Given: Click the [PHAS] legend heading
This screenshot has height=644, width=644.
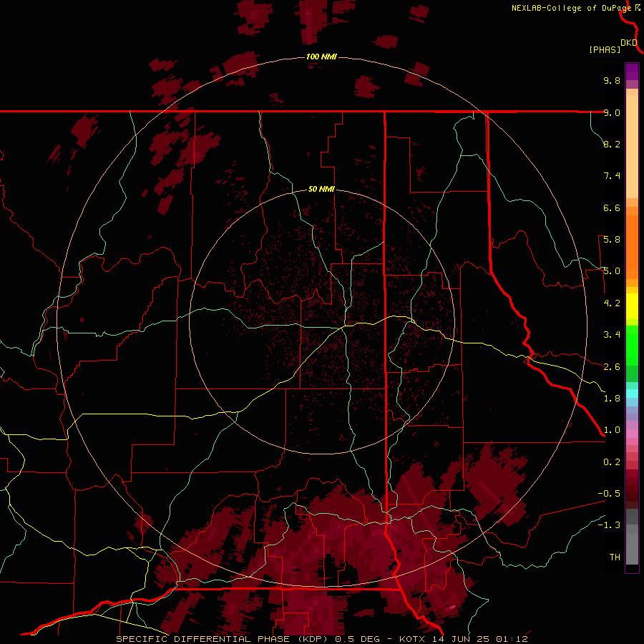Looking at the screenshot, I should (605, 49).
